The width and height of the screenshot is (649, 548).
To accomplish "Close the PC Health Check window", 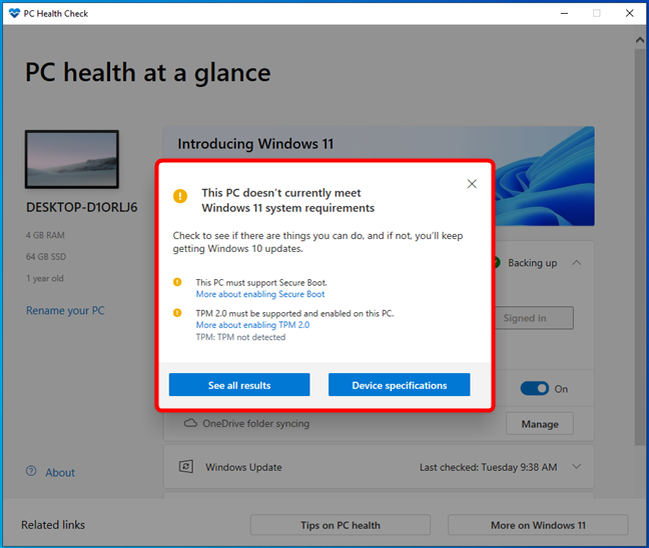I will [x=630, y=13].
